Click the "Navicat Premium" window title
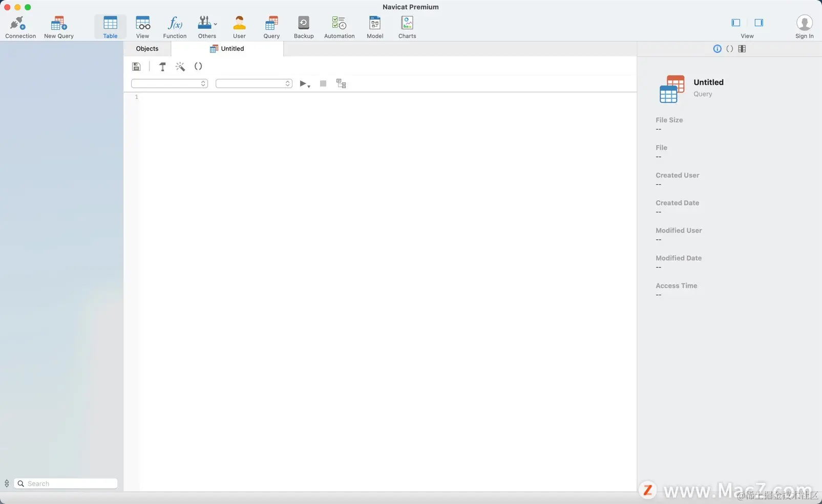This screenshot has width=822, height=504. [x=410, y=7]
